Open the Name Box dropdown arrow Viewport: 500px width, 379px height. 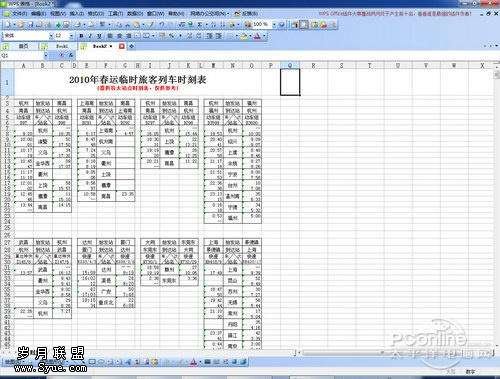(x=46, y=55)
